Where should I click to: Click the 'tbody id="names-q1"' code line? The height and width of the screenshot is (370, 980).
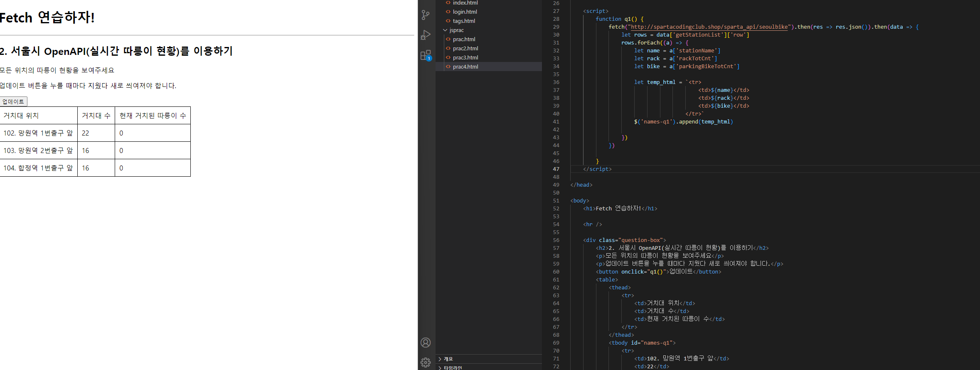pos(642,343)
